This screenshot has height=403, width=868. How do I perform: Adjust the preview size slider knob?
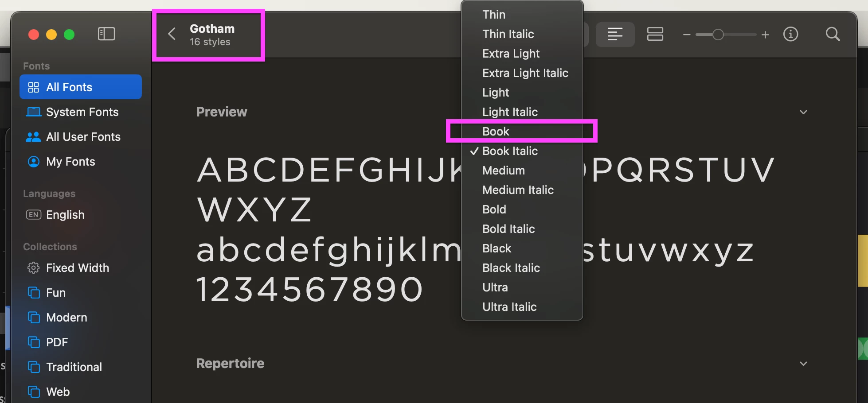[718, 35]
